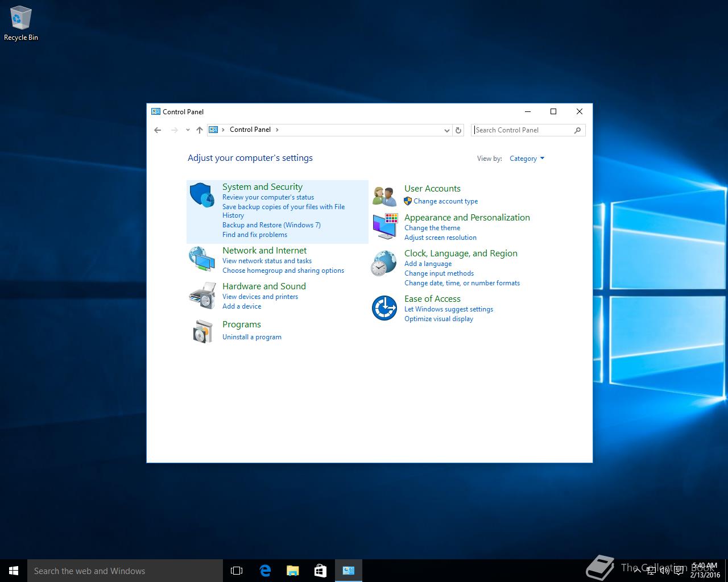Open Microsoft Edge from the taskbar

[x=265, y=571]
